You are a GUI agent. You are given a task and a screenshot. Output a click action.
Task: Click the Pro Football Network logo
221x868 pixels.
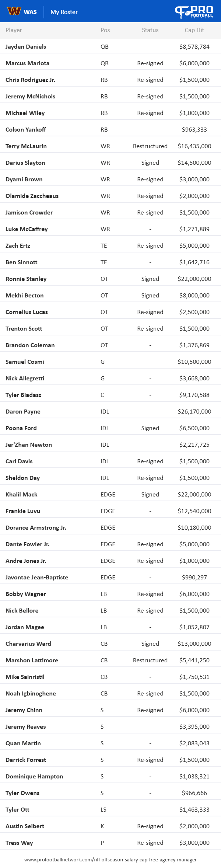(x=194, y=12)
